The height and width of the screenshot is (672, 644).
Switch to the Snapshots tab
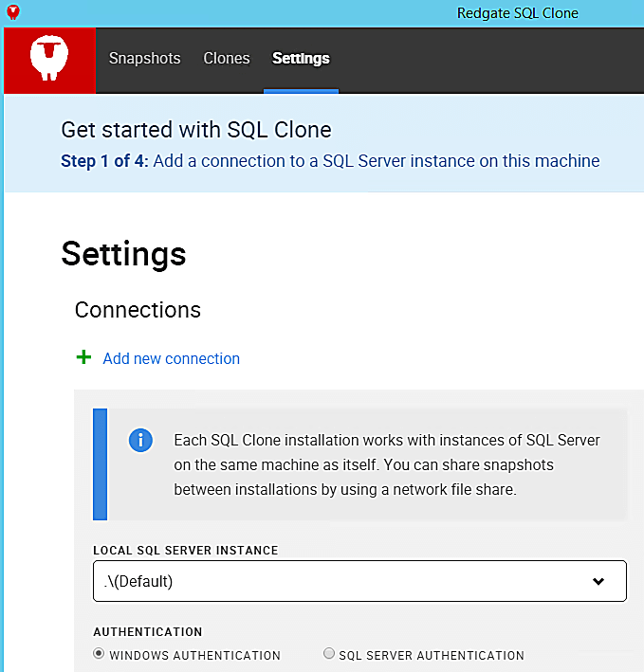tap(144, 59)
